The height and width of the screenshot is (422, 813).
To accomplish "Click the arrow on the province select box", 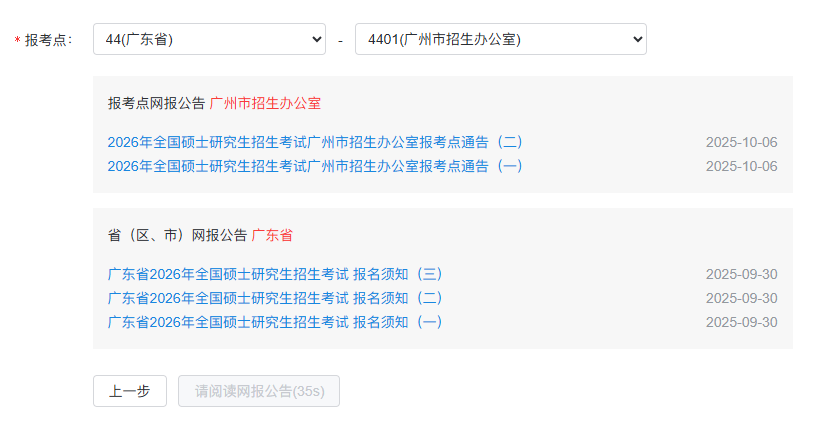I will (317, 39).
